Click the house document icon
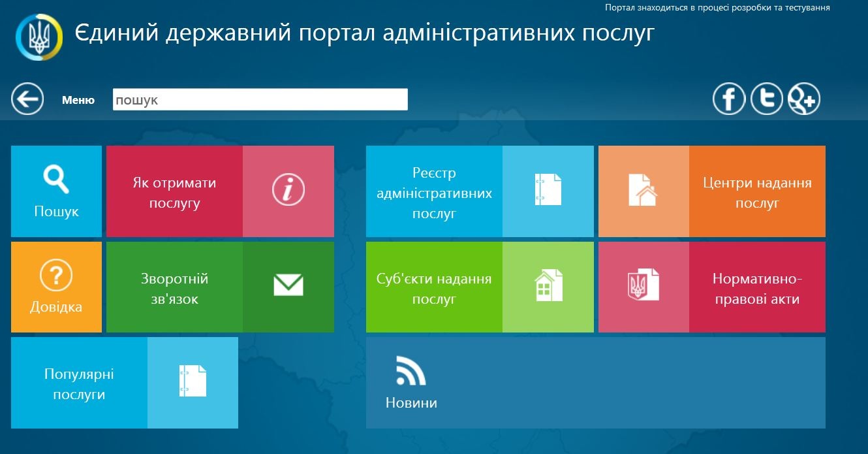Screen dimensions: 868x454 coord(643,191)
